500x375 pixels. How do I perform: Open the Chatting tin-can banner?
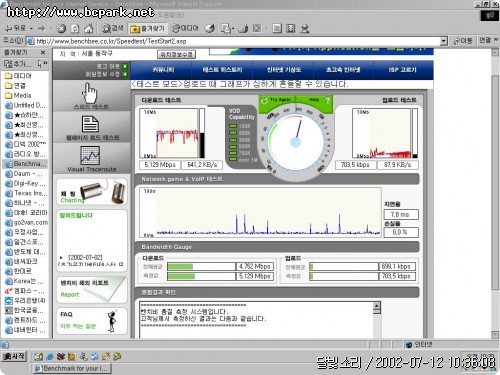[x=92, y=192]
